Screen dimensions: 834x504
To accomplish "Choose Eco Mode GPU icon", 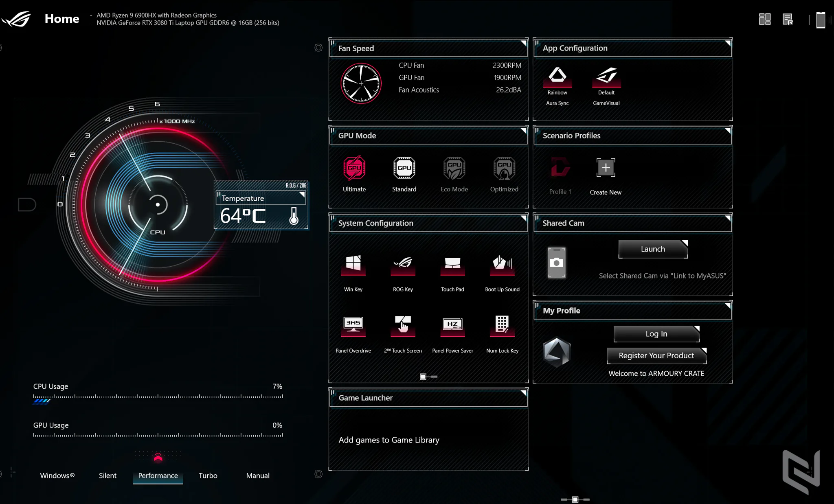I will coord(454,168).
